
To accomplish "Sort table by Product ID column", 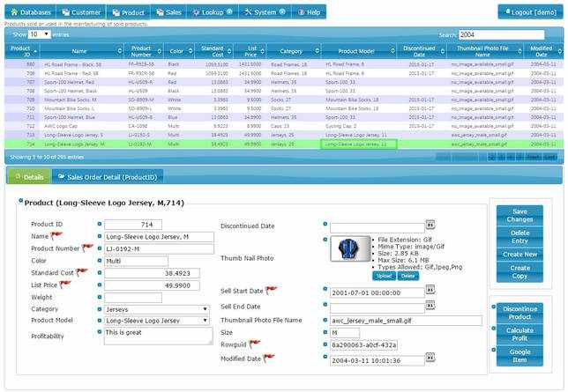I will click(22, 51).
